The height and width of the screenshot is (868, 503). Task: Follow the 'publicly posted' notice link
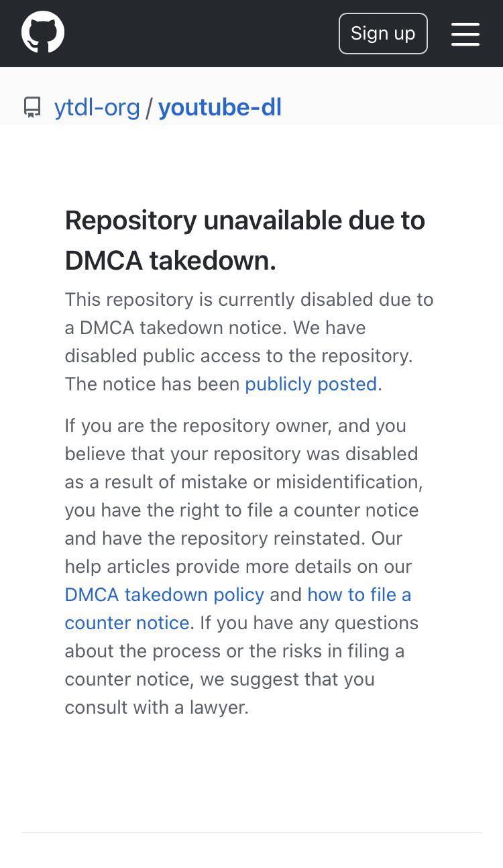tap(311, 384)
